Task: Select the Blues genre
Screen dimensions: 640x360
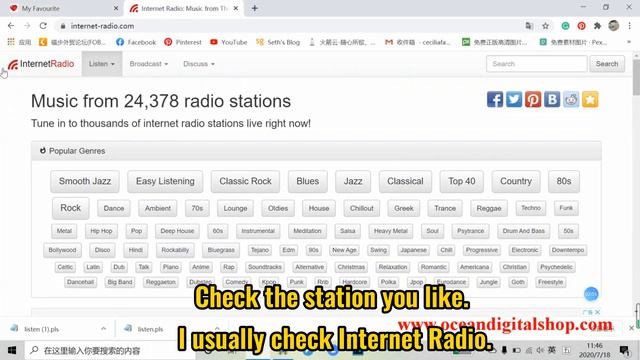Action: [308, 181]
